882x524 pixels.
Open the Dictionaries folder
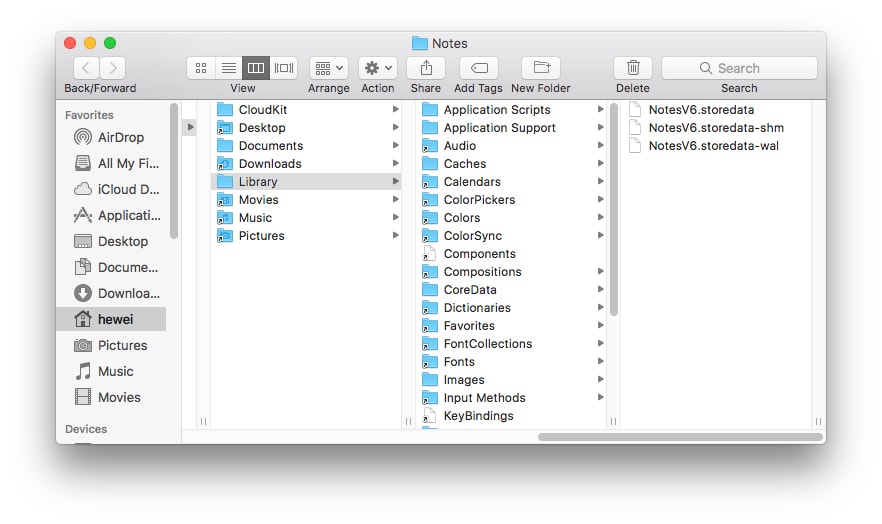(x=512, y=308)
